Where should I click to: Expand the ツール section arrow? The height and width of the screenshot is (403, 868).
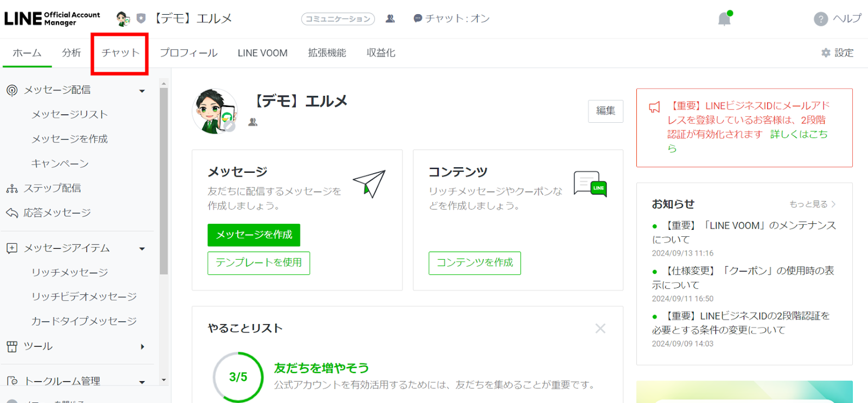tap(143, 347)
